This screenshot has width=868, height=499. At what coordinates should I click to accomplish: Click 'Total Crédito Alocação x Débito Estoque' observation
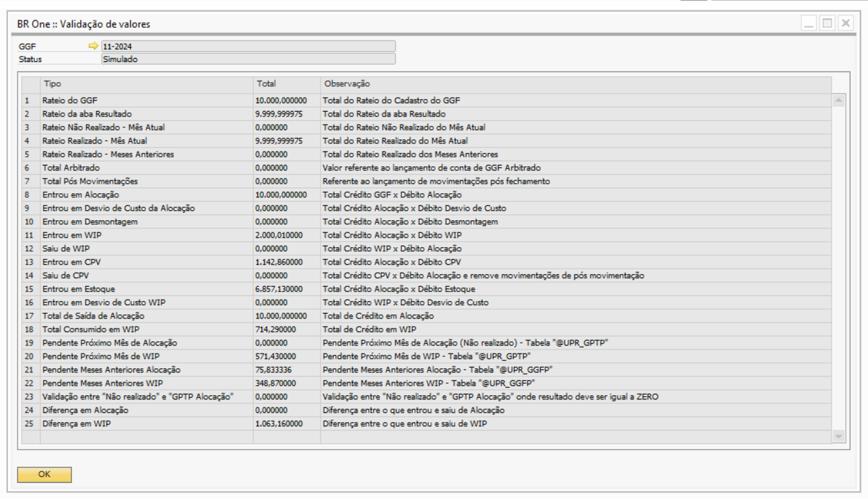coord(576,289)
